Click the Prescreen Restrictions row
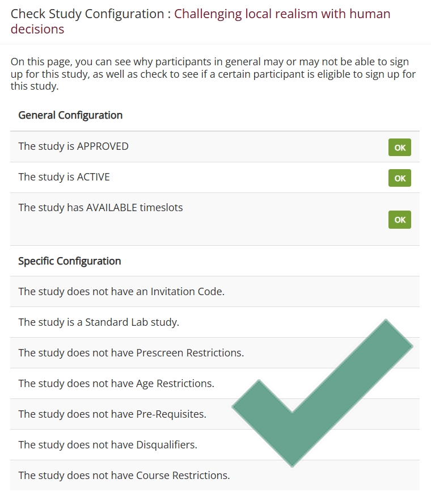The image size is (431, 504). 215,353
